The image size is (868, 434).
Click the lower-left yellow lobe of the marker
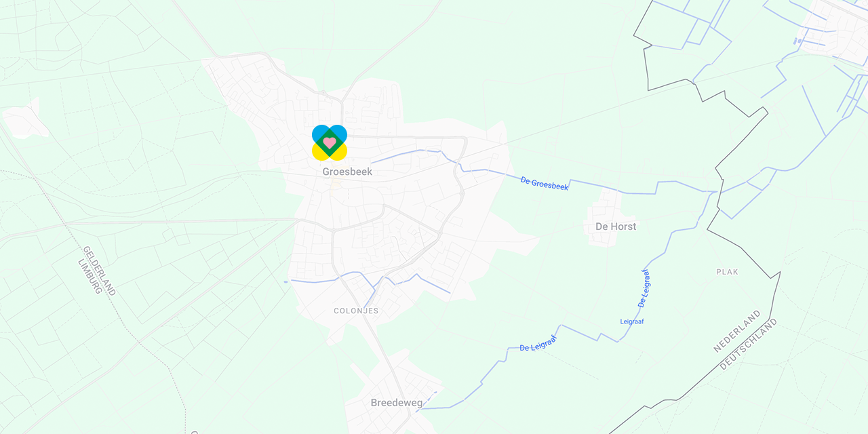[319, 153]
